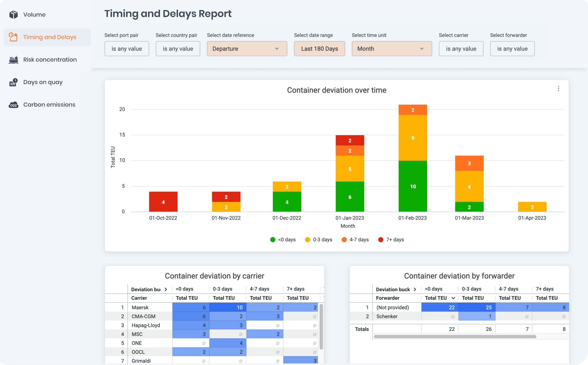The height and width of the screenshot is (365, 588).
Task: Switch to the Days on quay section
Action: point(43,82)
